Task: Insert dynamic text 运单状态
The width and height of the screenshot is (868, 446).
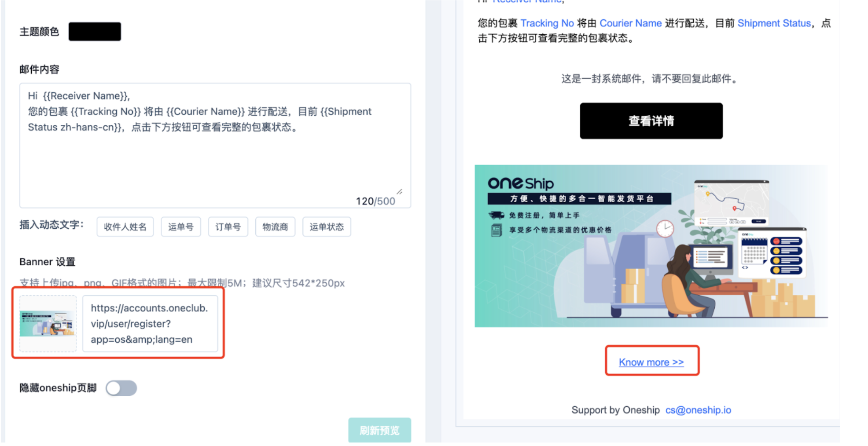Action: tap(327, 227)
